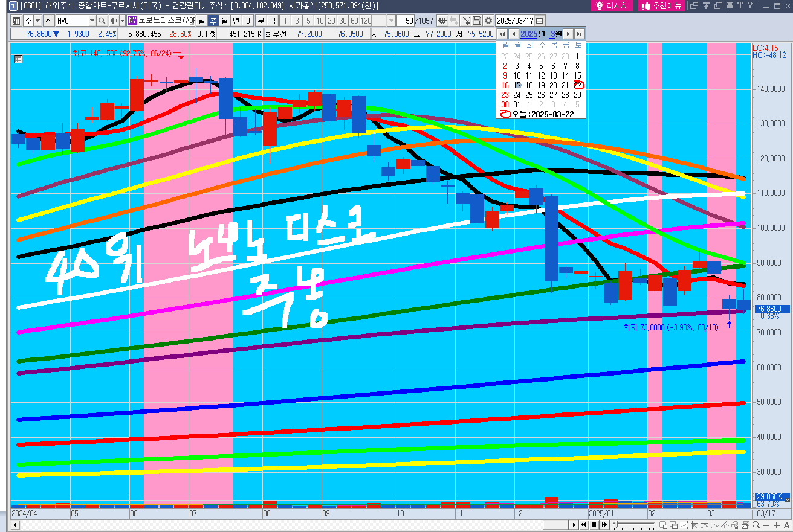This screenshot has width=793, height=532.
Task: Click the minus zoom-out icon at bottom
Action: pyautogui.click(x=766, y=525)
